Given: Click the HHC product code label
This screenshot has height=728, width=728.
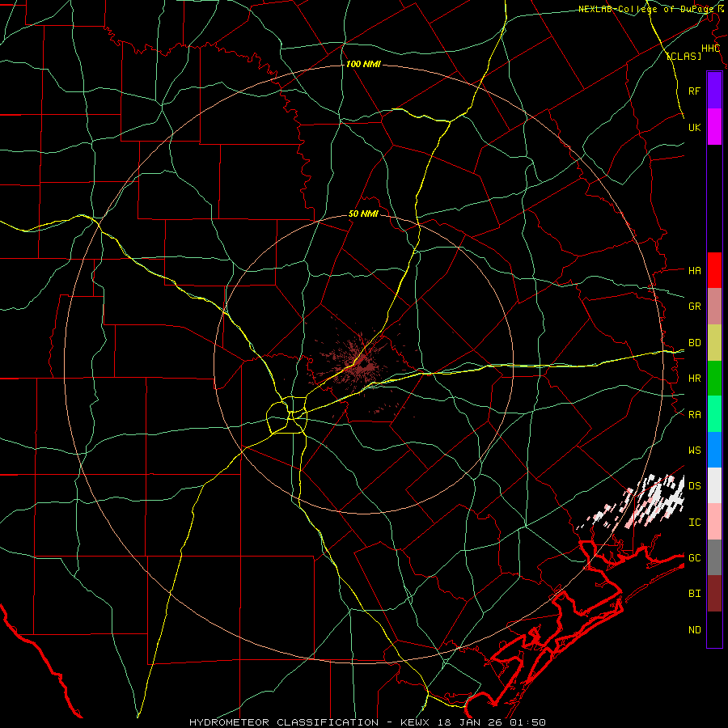Looking at the screenshot, I should point(710,49).
